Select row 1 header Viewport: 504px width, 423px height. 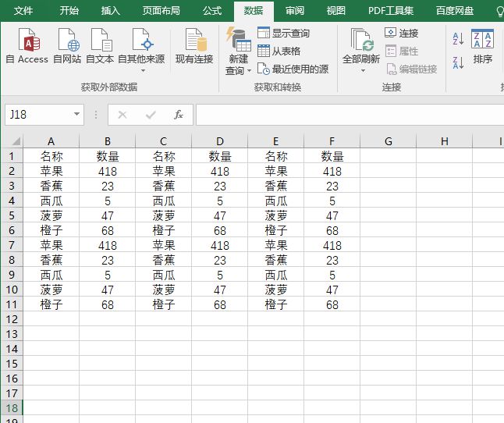12,156
